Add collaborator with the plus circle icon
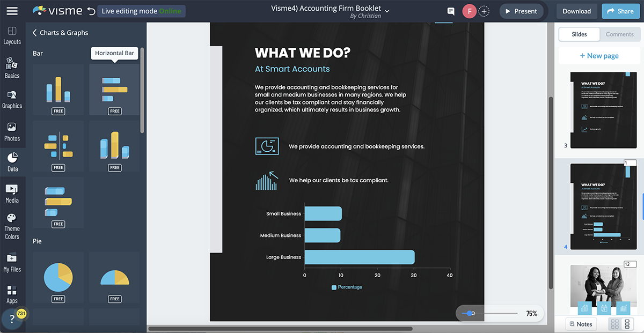The width and height of the screenshot is (644, 333). (484, 11)
